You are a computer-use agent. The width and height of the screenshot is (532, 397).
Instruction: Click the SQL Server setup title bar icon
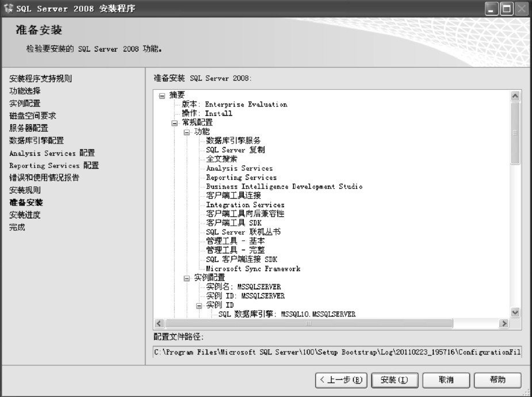point(8,8)
